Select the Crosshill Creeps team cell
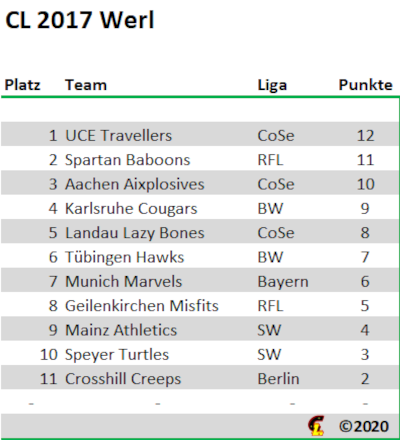Image resolution: width=400 pixels, height=440 pixels. click(x=123, y=380)
